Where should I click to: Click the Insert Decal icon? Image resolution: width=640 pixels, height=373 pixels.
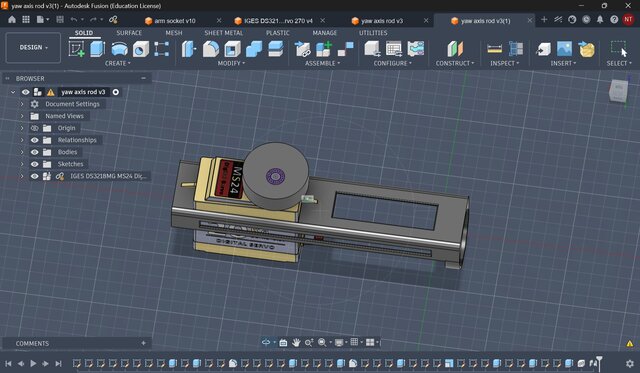pos(586,49)
